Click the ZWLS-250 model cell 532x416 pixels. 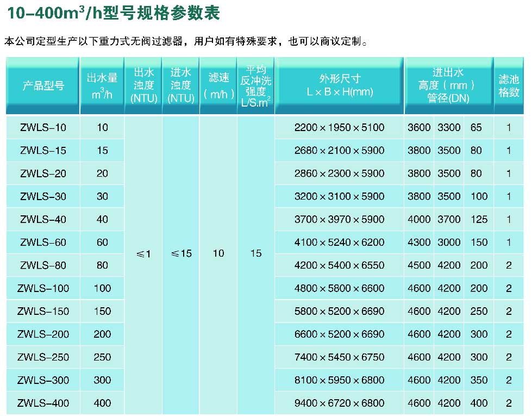(x=43, y=357)
